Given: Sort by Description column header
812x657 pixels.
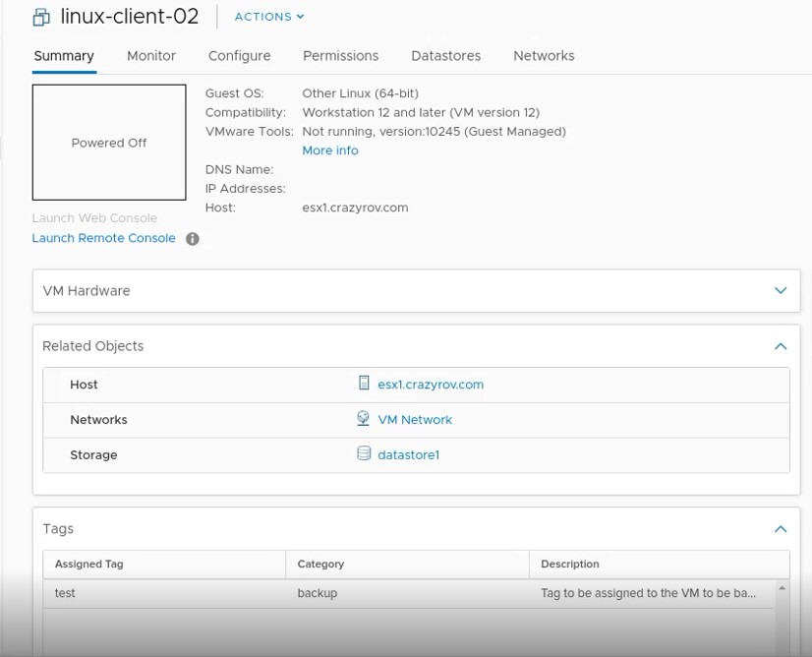Looking at the screenshot, I should pos(660,565).
